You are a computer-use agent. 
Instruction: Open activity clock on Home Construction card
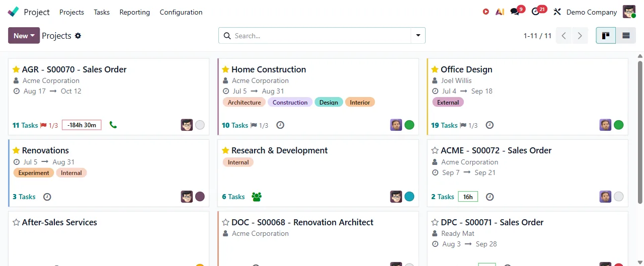coord(280,125)
